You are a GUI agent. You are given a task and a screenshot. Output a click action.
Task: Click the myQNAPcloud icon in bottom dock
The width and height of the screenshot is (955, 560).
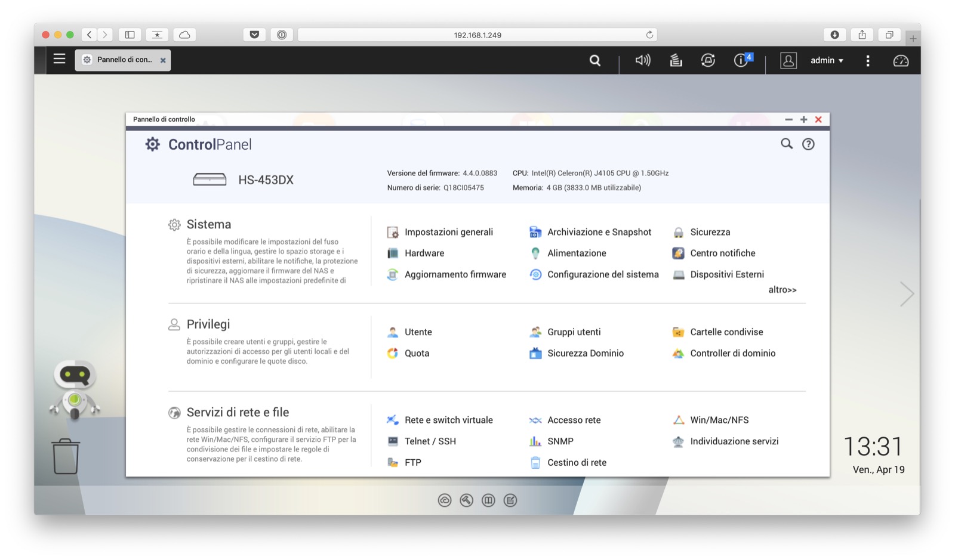pos(445,500)
